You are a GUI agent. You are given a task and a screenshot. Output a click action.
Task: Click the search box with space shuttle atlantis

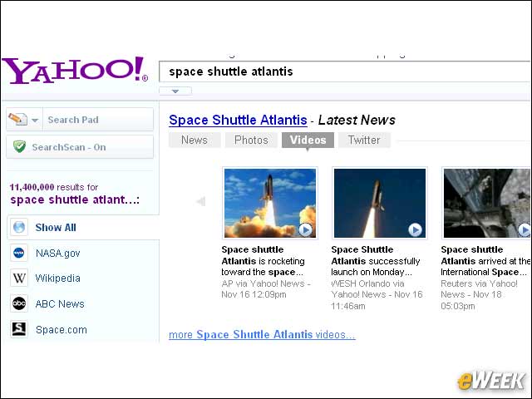click(x=344, y=71)
